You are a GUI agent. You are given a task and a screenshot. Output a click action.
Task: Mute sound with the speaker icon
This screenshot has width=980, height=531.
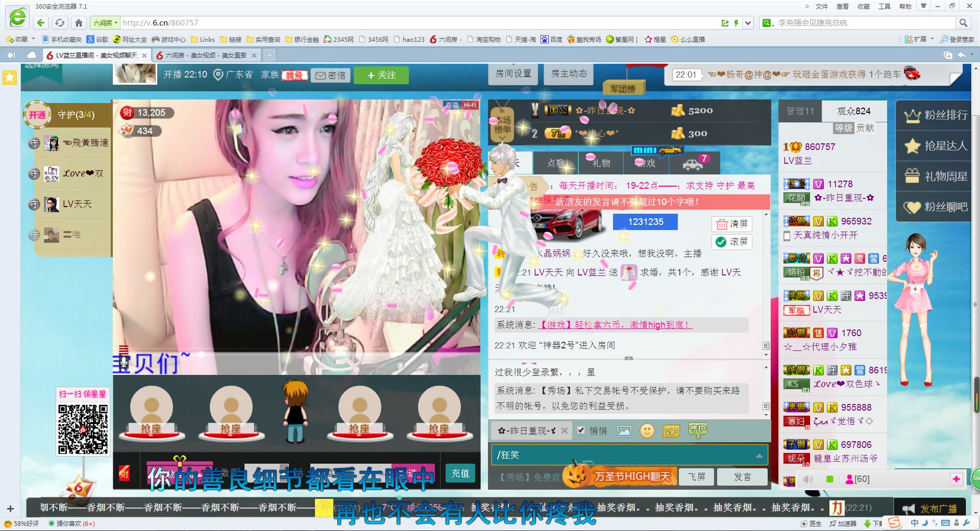(808, 479)
